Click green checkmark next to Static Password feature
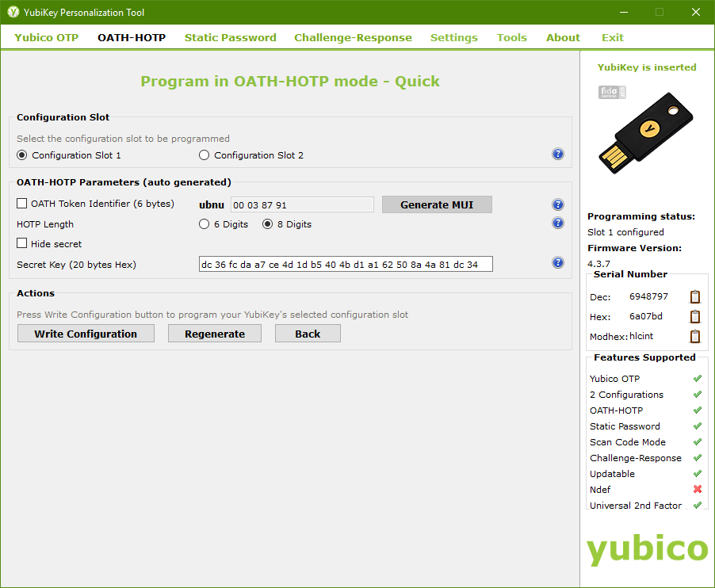The width and height of the screenshot is (715, 588). (x=698, y=426)
